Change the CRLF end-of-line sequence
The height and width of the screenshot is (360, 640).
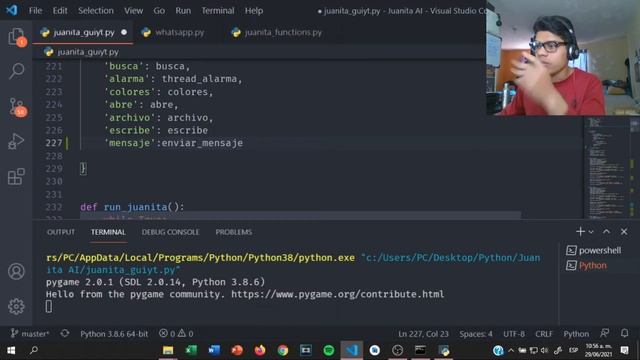pos(544,333)
